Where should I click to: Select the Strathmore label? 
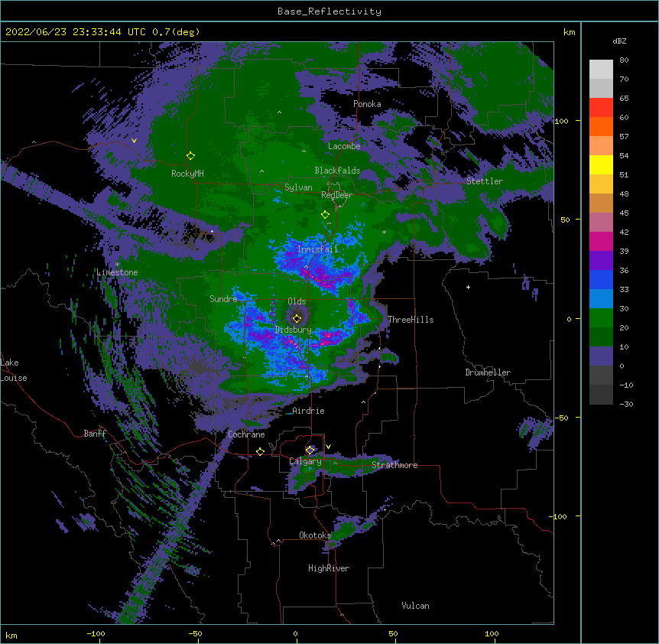pos(394,465)
